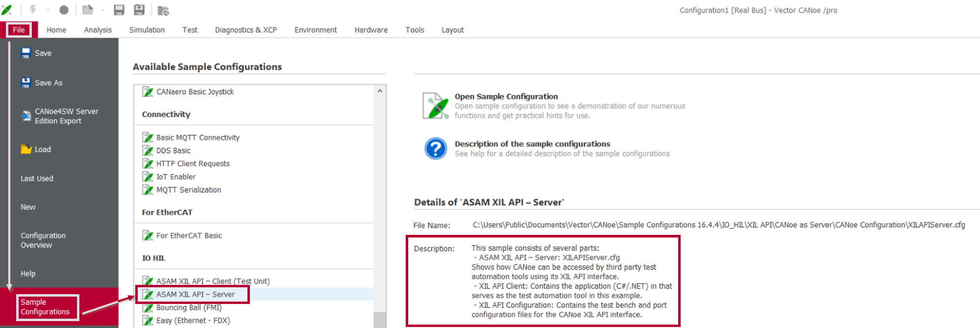Click the folder with globe icon in the title bar
Viewport: 980px width, 328px height.
point(163,10)
